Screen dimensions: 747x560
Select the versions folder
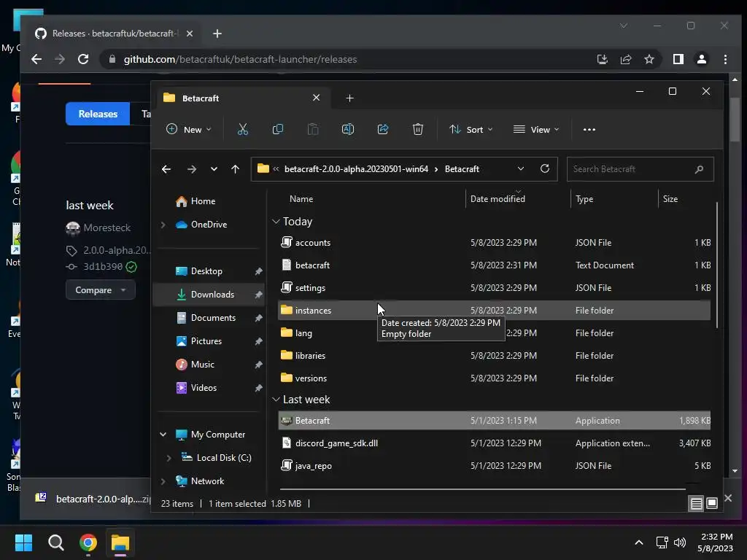tap(494, 378)
